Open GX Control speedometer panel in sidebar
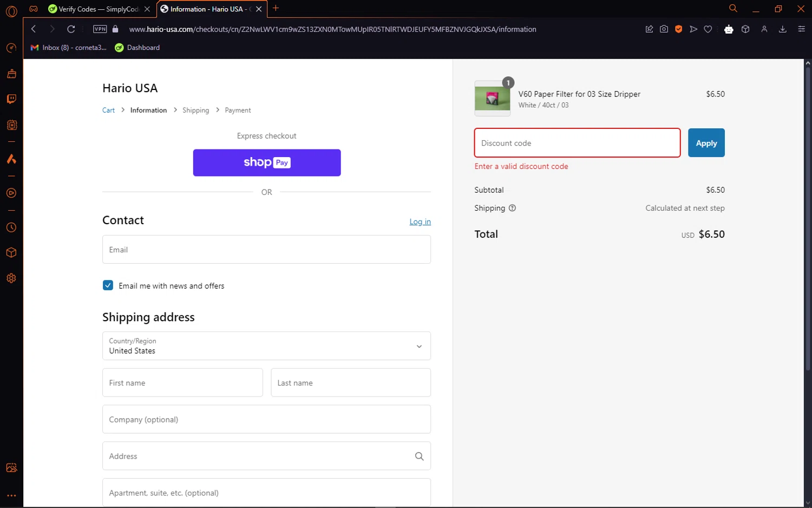 click(11, 48)
